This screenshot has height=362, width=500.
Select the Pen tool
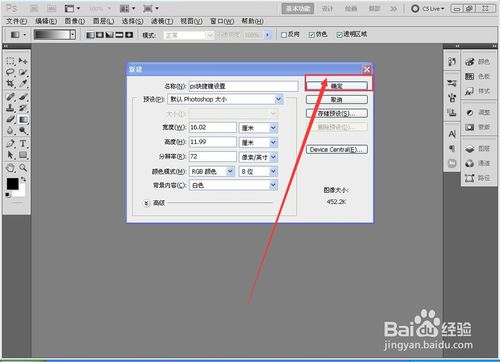tap(10, 144)
